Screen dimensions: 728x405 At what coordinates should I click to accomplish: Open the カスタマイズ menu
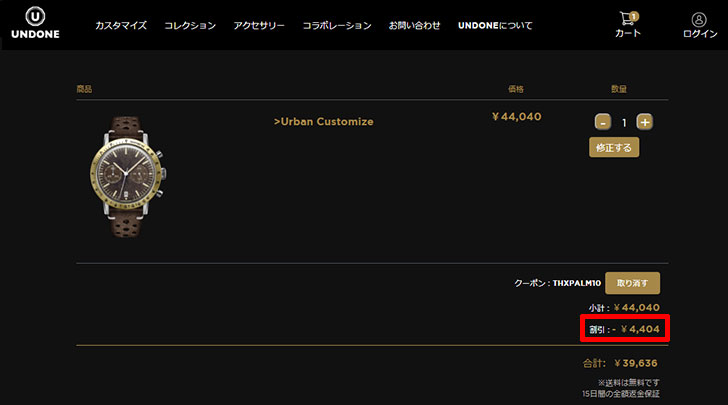click(121, 25)
